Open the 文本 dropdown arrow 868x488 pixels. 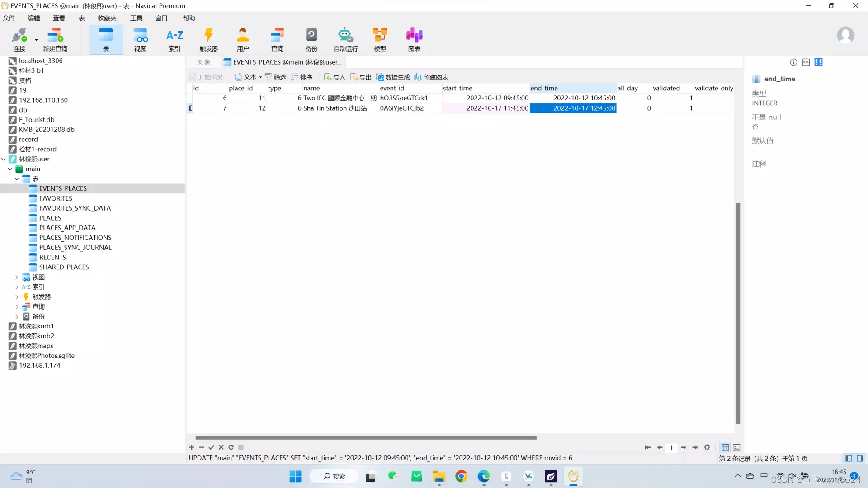(x=260, y=77)
